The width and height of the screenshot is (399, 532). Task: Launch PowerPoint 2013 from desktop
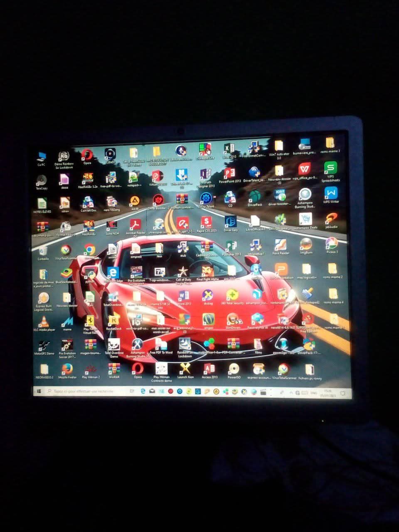coord(229,173)
